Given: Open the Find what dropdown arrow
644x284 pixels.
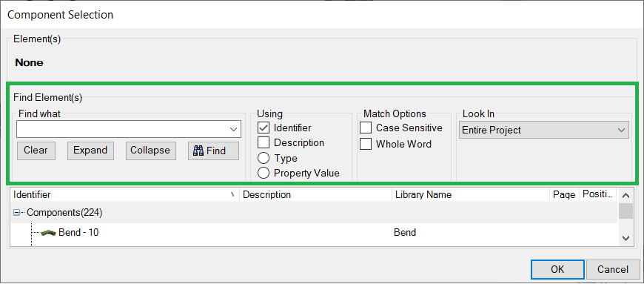Looking at the screenshot, I should click(x=234, y=129).
